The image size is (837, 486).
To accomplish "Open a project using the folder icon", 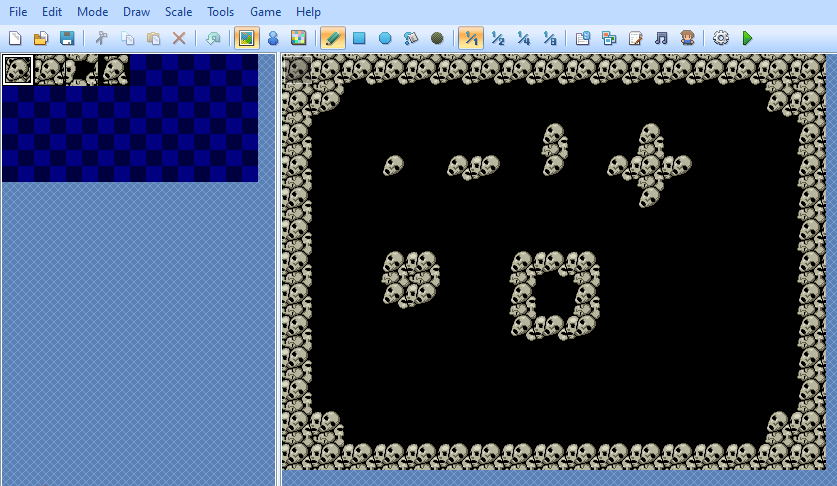I will (x=41, y=38).
